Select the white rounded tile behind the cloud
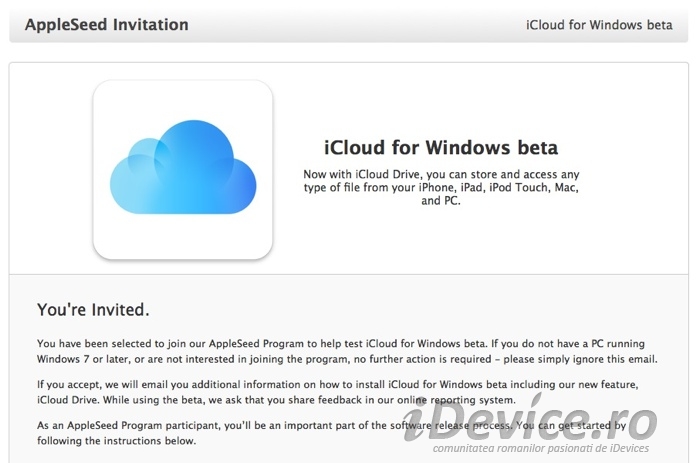The height and width of the screenshot is (463, 700). (x=183, y=170)
